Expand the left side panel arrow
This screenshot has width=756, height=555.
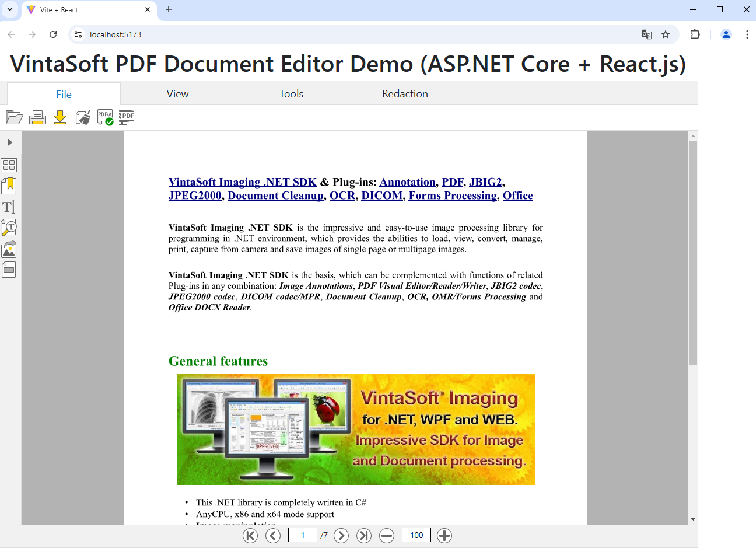click(x=9, y=142)
